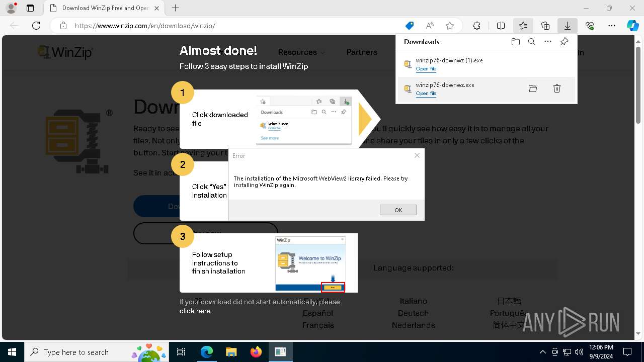Open file link for winzip76-downwz.exe

426,94
